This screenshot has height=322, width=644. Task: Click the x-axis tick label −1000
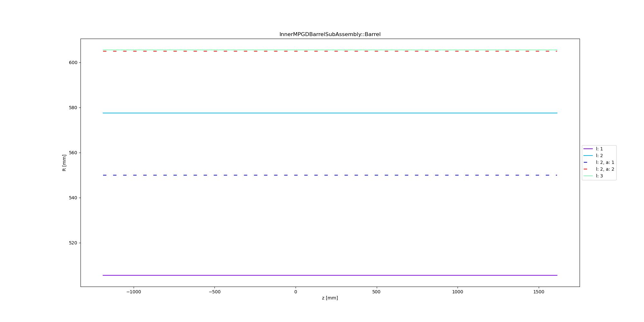133,292
